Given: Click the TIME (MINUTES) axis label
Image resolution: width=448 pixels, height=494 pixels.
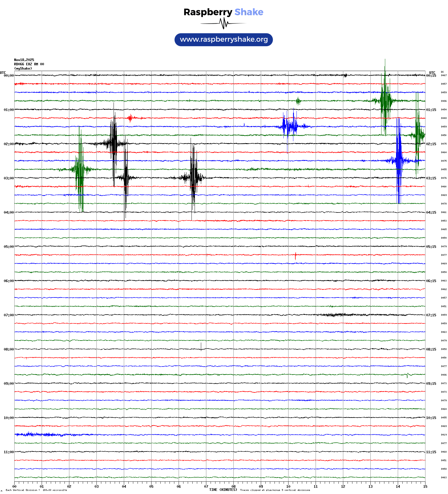Looking at the screenshot, I should (x=223, y=490).
